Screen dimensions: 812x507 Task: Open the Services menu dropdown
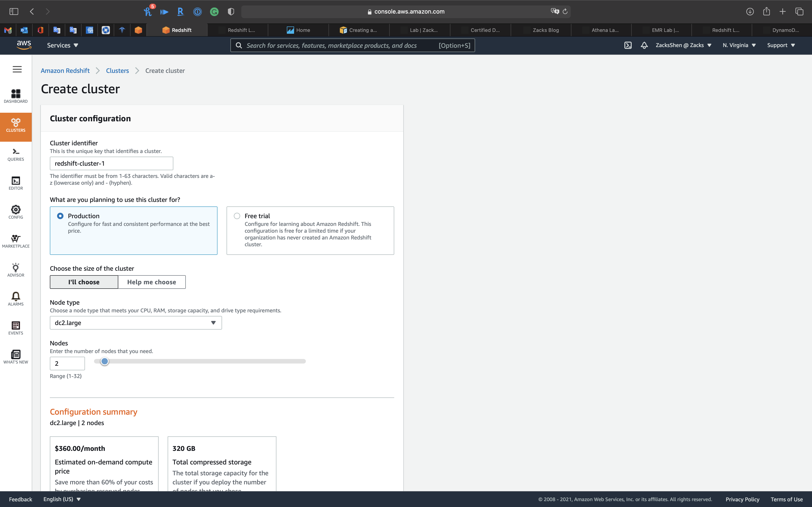tap(62, 45)
